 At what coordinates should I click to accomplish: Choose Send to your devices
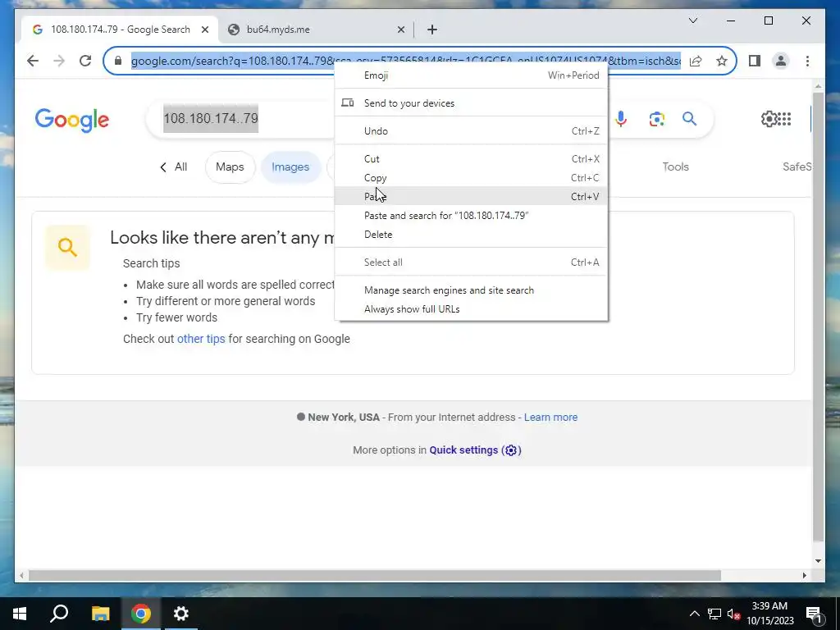[471, 103]
